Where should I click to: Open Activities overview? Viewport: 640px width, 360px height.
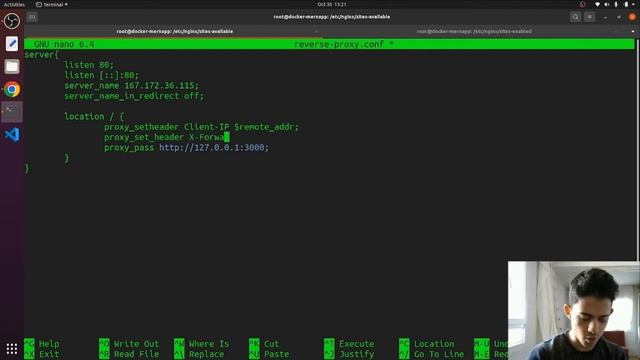coord(14,4)
